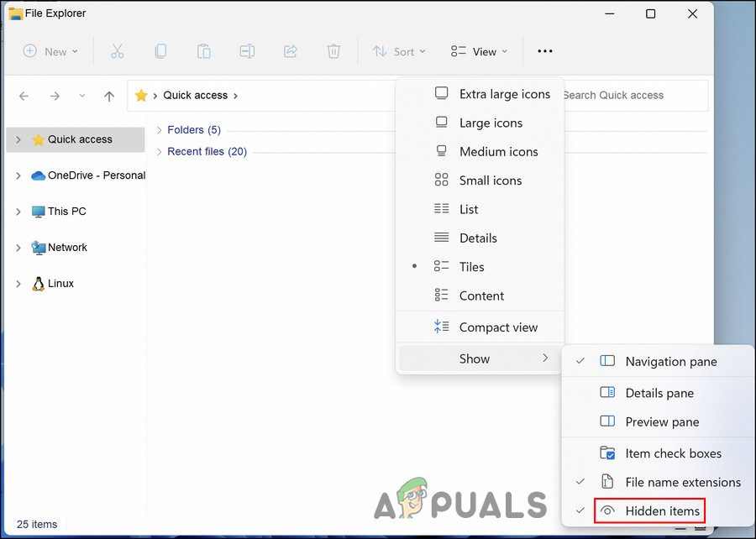Viewport: 756px width, 539px height.
Task: Click the 25 items status text
Action: [x=37, y=524]
